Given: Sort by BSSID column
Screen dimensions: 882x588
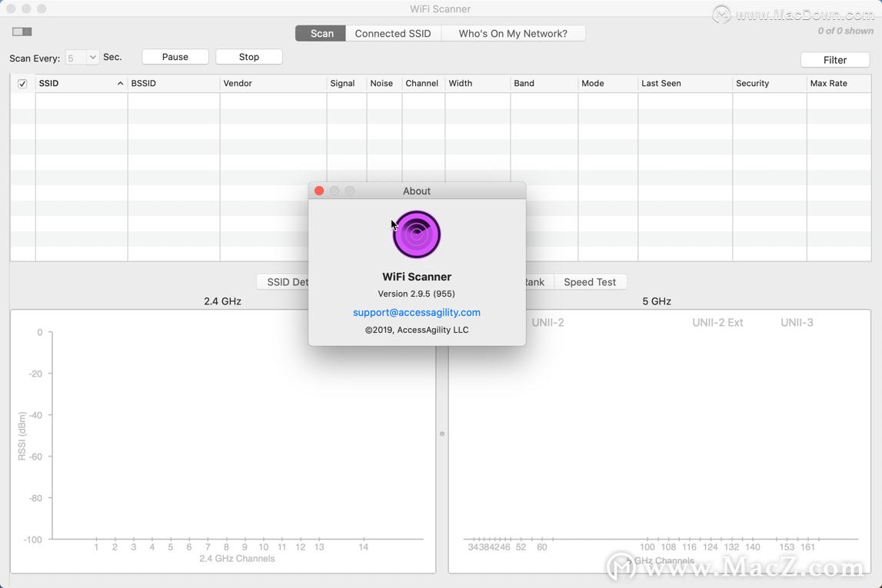Looking at the screenshot, I should pyautogui.click(x=174, y=83).
